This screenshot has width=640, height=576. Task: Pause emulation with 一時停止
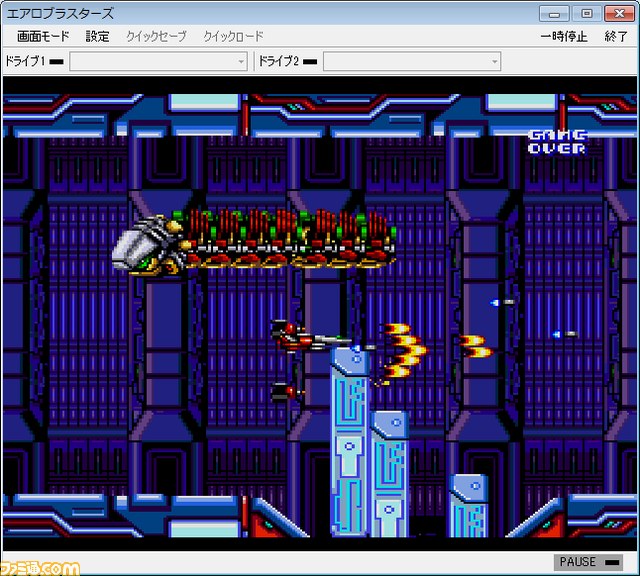564,37
